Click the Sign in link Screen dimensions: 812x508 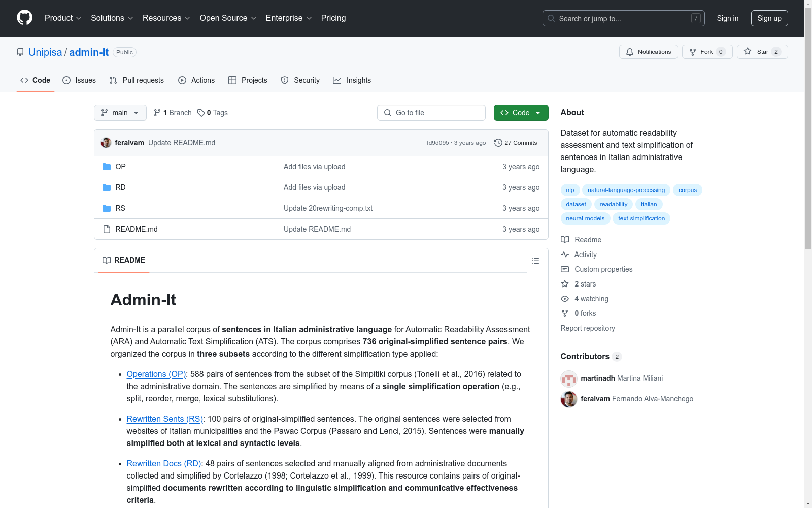pos(728,18)
